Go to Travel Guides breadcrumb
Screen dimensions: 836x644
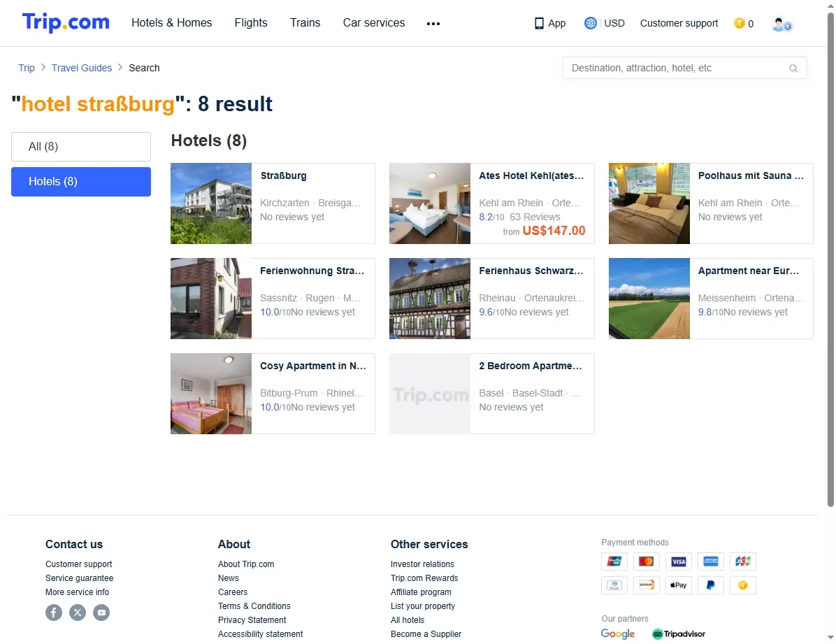pos(82,68)
